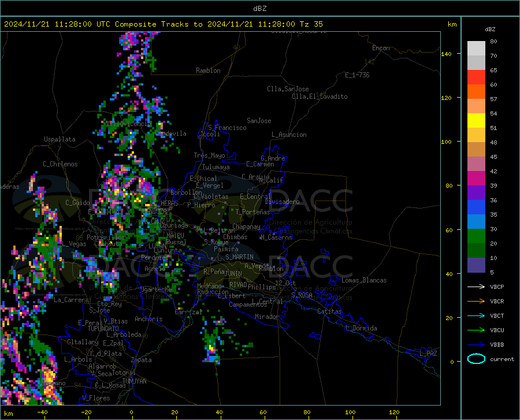Select the dark green 10–20 dBZ swatch
The height and width of the screenshot is (420, 520).
coord(476,251)
